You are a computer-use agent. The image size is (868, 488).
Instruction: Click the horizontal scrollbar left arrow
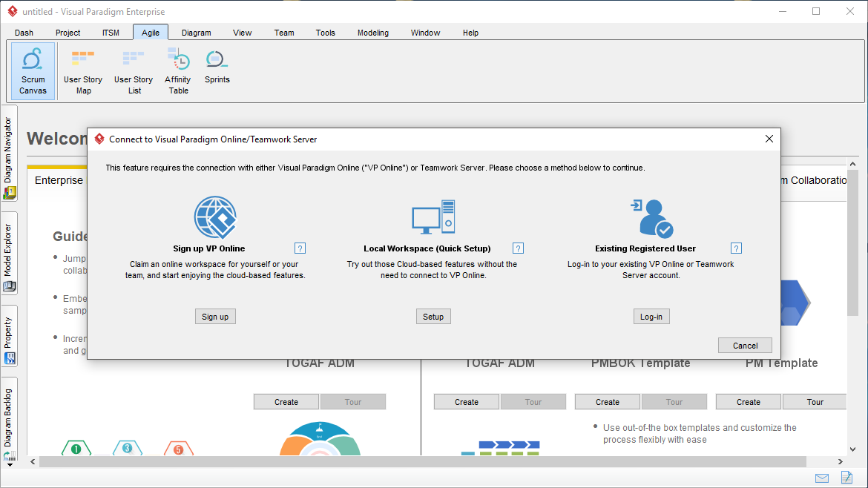(x=33, y=461)
